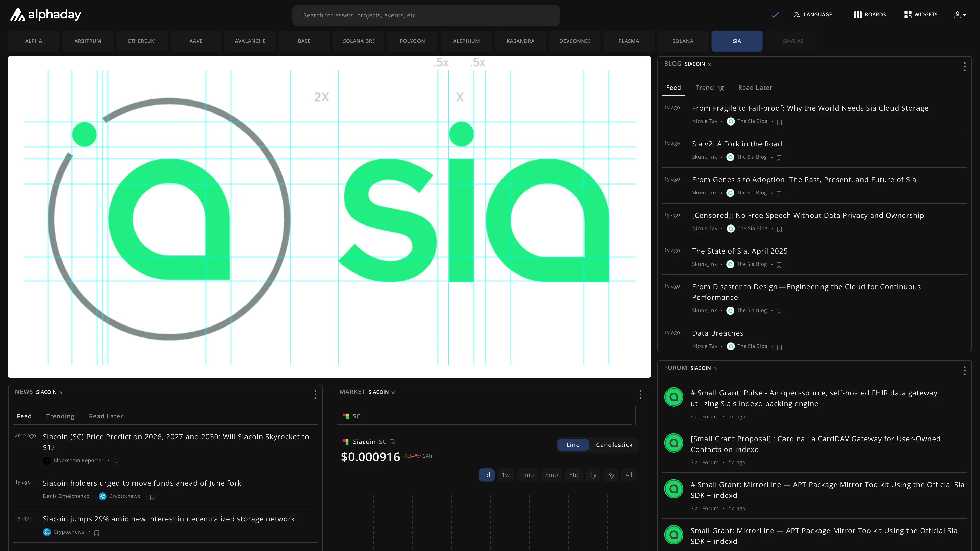Viewport: 980px width, 551px height.
Task: Open the Blog widget options menu
Action: click(965, 67)
